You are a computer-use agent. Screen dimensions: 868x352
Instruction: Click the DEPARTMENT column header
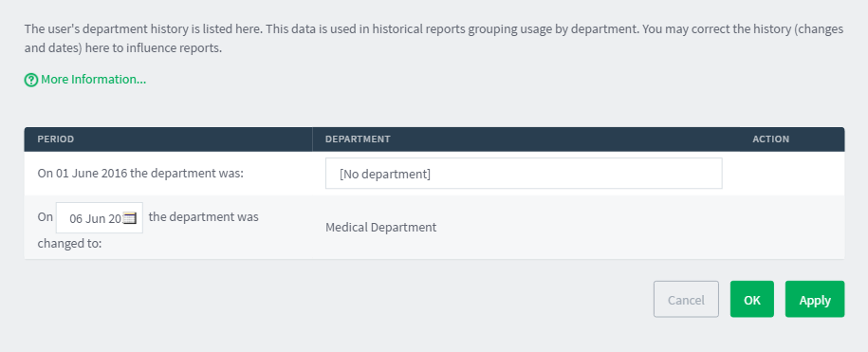(x=358, y=139)
